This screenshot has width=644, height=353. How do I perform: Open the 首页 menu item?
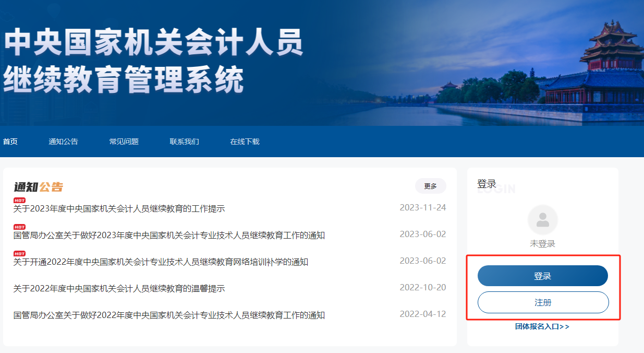tap(10, 141)
